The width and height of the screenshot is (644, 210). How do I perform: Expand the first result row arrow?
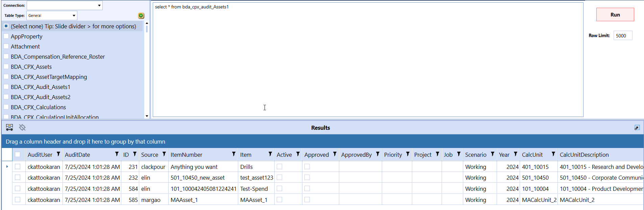pos(7,167)
